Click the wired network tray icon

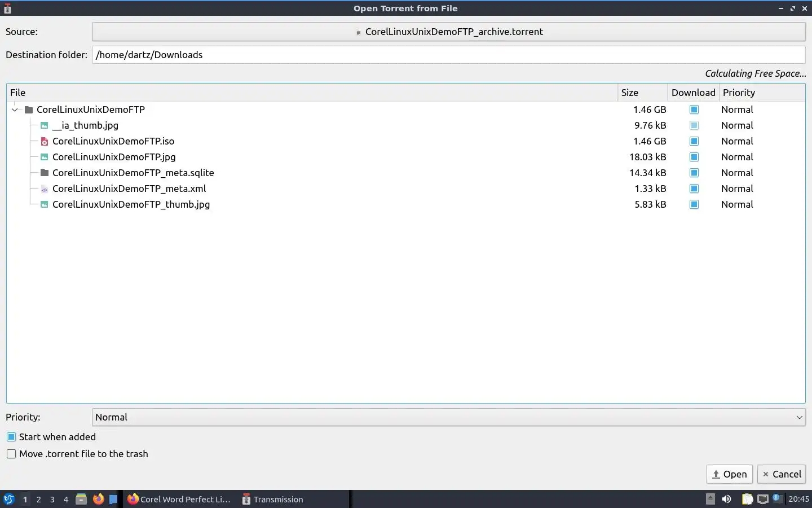point(763,499)
